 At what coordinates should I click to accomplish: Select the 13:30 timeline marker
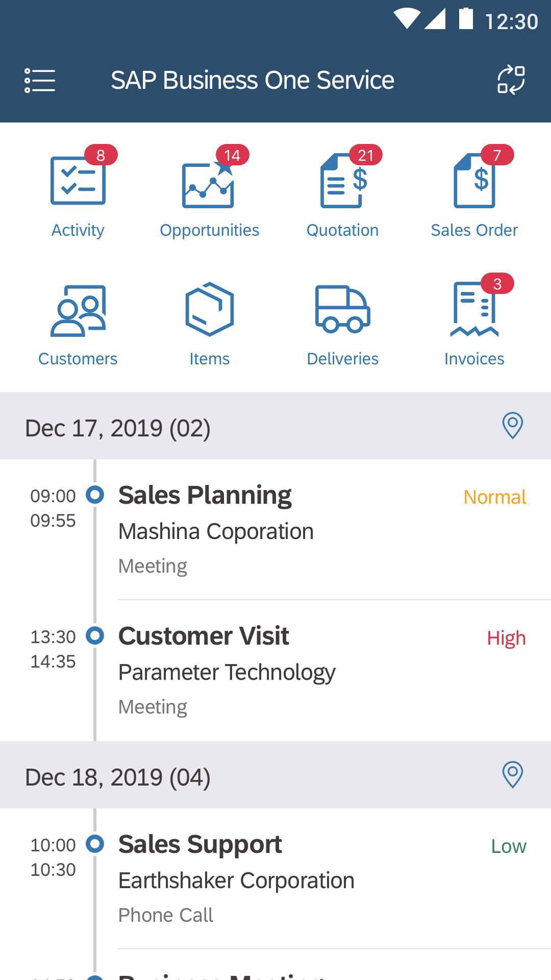pos(95,635)
